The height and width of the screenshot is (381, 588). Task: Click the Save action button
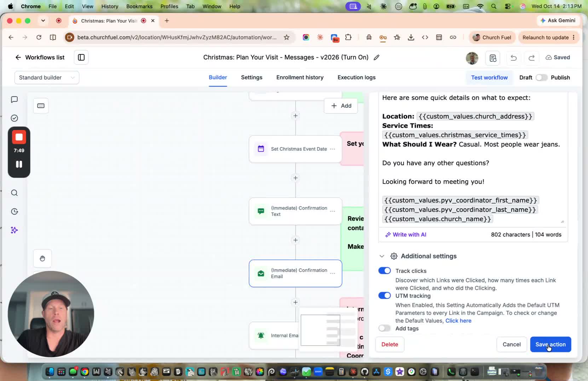click(550, 344)
